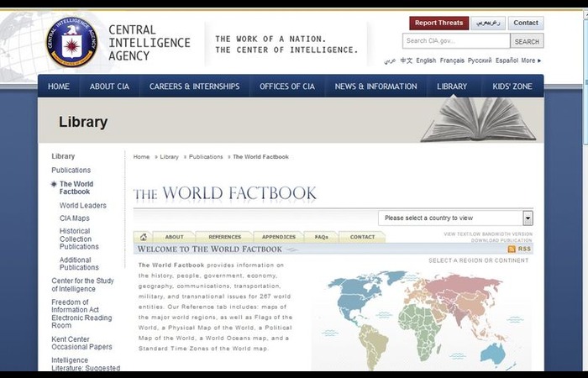Click the Contact button in header

[x=526, y=23]
